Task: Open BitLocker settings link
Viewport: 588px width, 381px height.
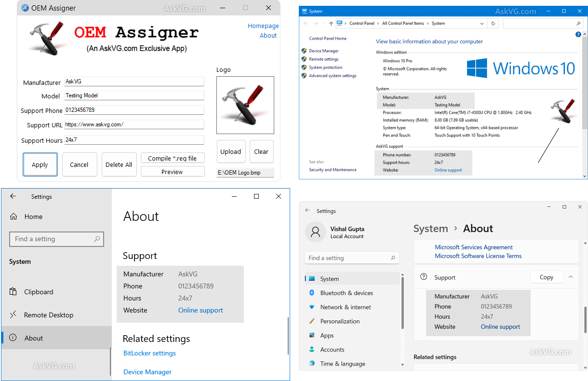Action: pyautogui.click(x=149, y=353)
